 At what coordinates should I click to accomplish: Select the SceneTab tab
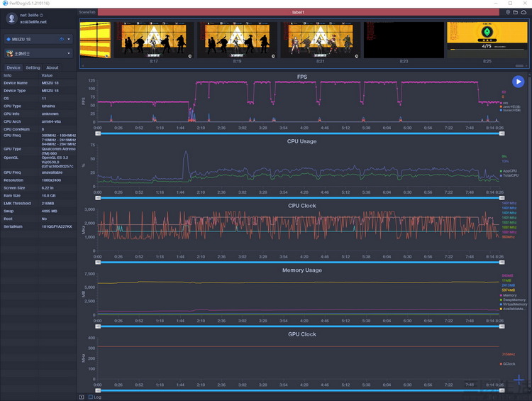pyautogui.click(x=87, y=12)
